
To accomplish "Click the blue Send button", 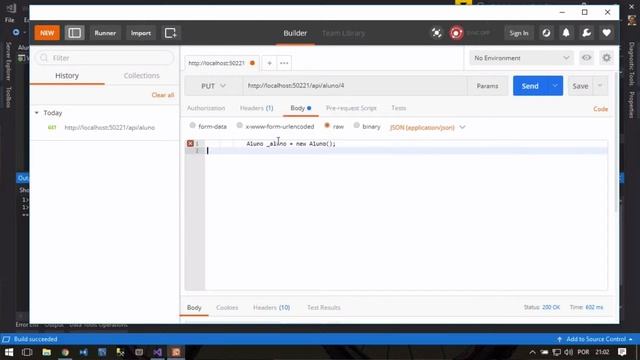I will coord(530,86).
